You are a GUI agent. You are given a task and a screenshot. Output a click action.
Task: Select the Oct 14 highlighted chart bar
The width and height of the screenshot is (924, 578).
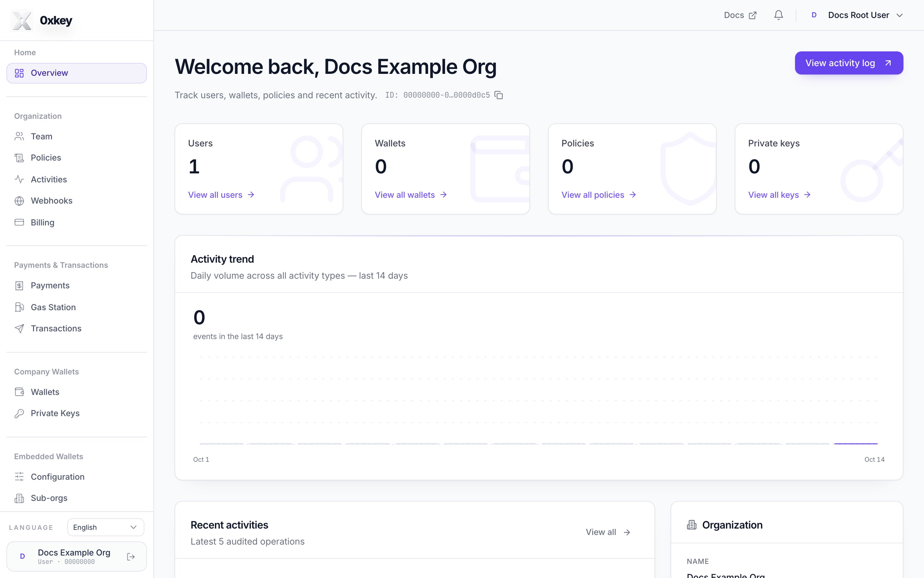point(856,443)
